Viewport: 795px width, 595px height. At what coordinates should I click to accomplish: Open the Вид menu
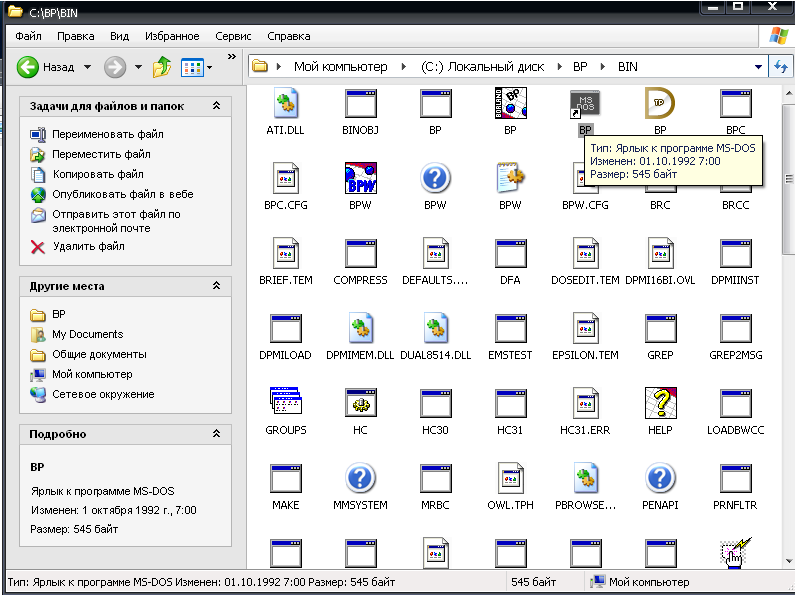(x=120, y=36)
